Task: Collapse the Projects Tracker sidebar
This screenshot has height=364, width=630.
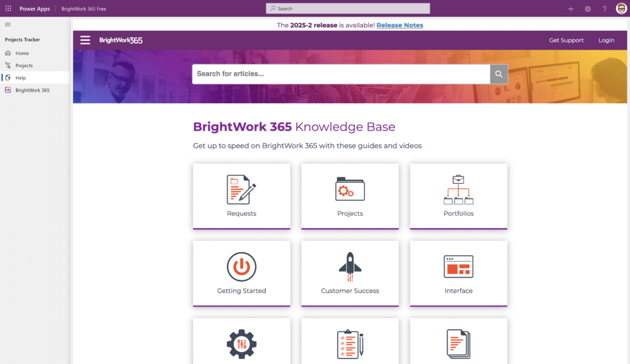Action: click(8, 25)
